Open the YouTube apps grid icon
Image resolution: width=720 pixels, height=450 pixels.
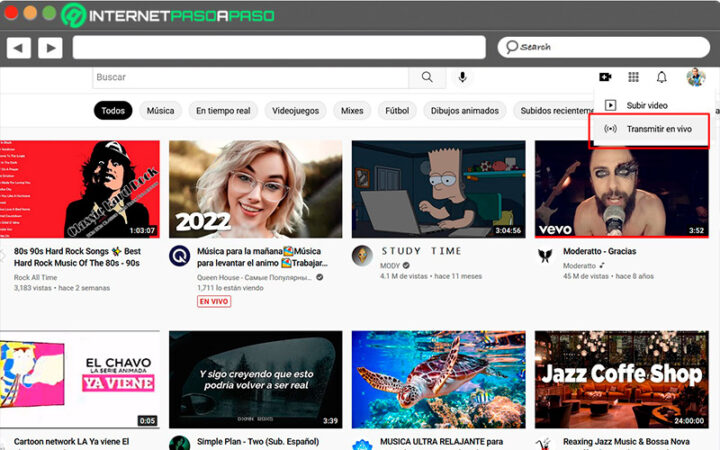coord(633,77)
